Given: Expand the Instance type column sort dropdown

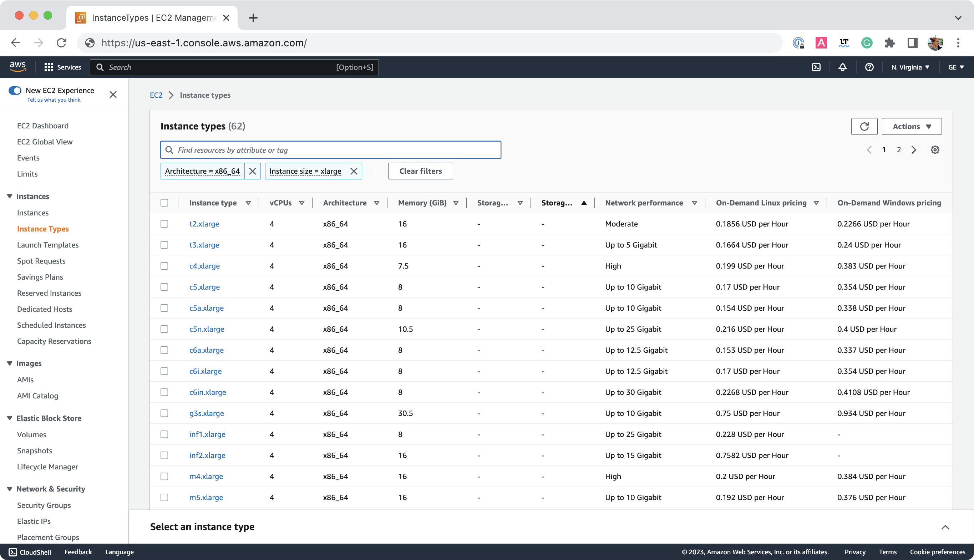Looking at the screenshot, I should click(x=248, y=203).
